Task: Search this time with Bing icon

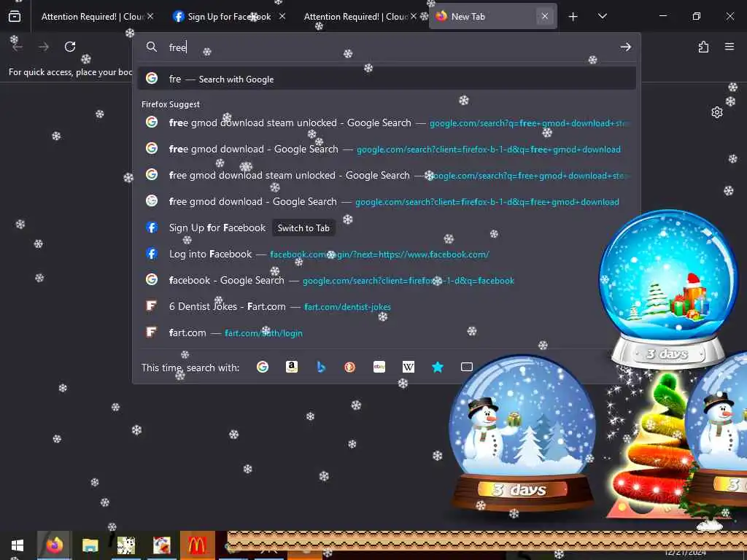Action: tap(321, 367)
